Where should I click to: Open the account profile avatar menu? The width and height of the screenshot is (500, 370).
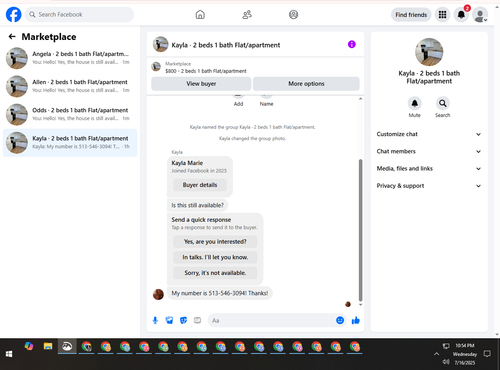pos(480,15)
